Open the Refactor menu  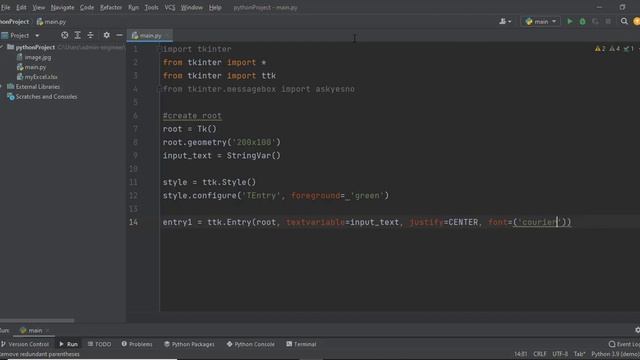click(x=111, y=7)
